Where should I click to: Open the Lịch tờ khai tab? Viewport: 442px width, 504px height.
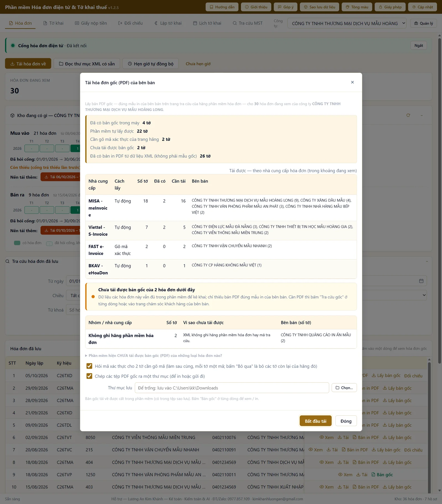tap(207, 23)
